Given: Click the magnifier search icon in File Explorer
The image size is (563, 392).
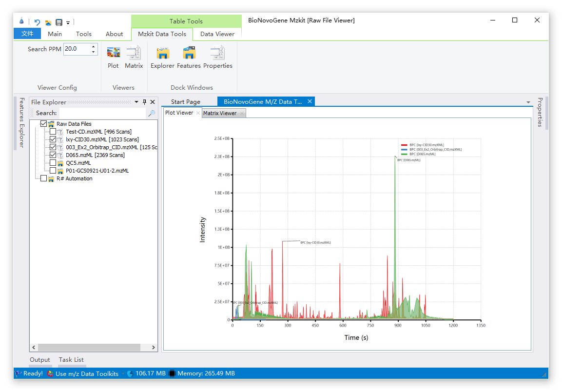Looking at the screenshot, I should point(152,113).
